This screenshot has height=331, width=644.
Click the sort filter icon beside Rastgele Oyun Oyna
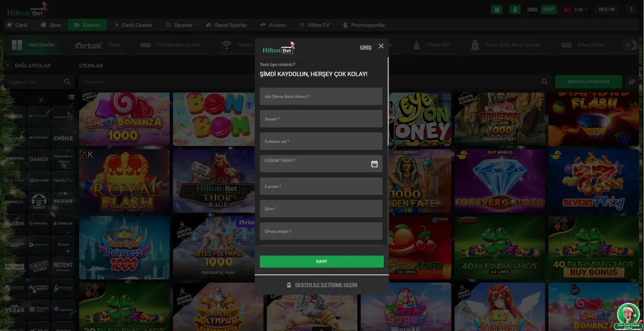click(x=632, y=82)
